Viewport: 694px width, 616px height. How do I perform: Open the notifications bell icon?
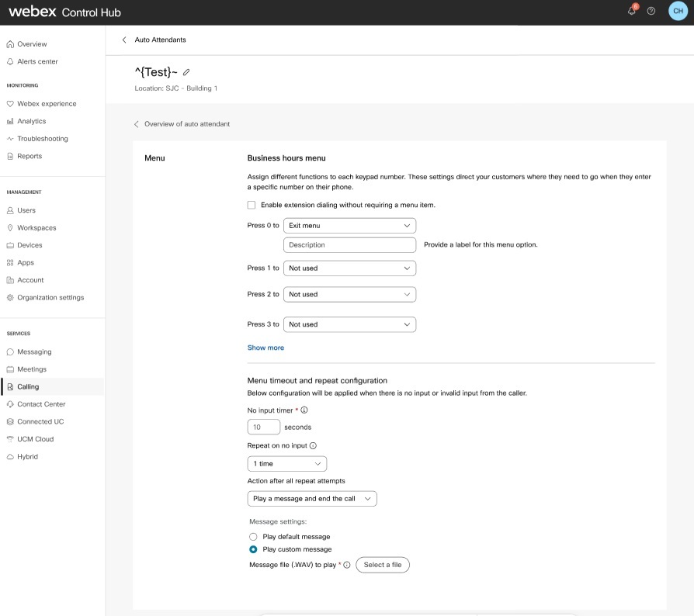[x=632, y=11]
